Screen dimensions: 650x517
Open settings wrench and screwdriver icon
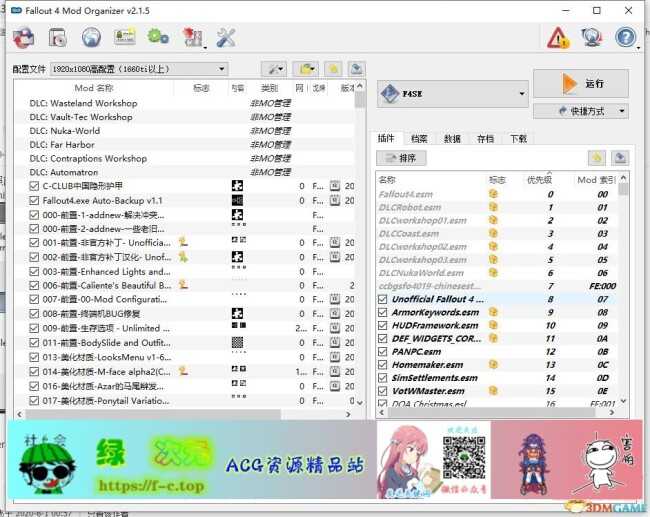(x=226, y=38)
